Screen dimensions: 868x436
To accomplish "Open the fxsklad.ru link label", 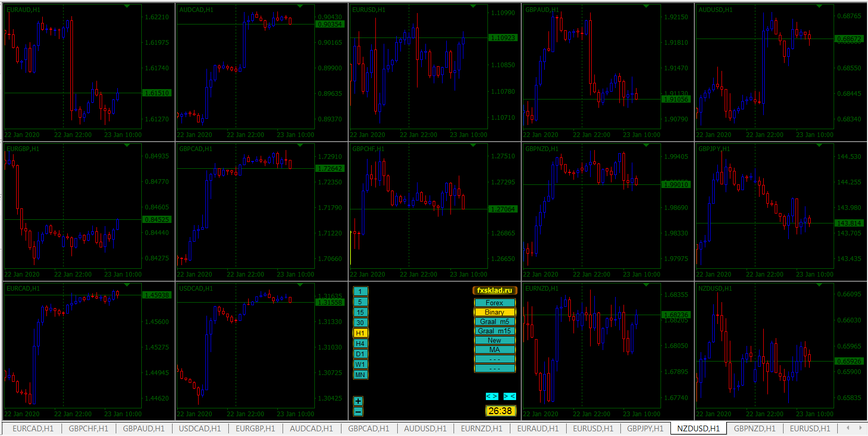I will 494,290.
